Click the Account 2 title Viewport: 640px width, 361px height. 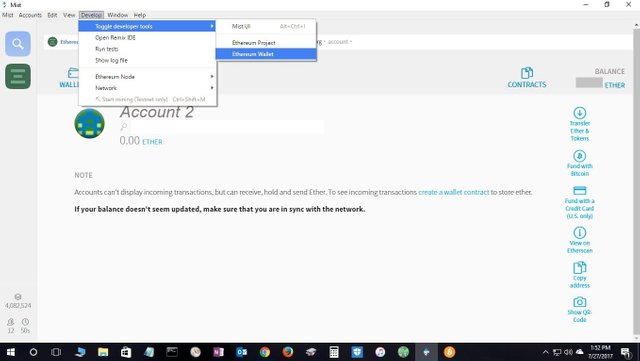157,112
